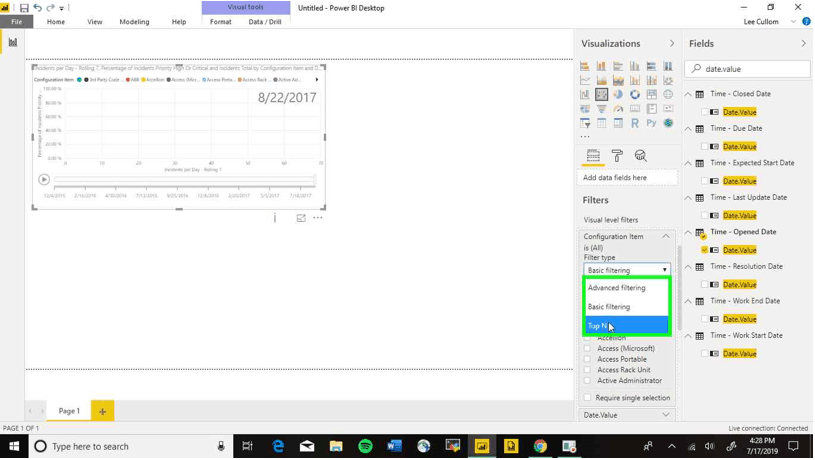Open the Basic filtering type dropdown

pos(627,270)
